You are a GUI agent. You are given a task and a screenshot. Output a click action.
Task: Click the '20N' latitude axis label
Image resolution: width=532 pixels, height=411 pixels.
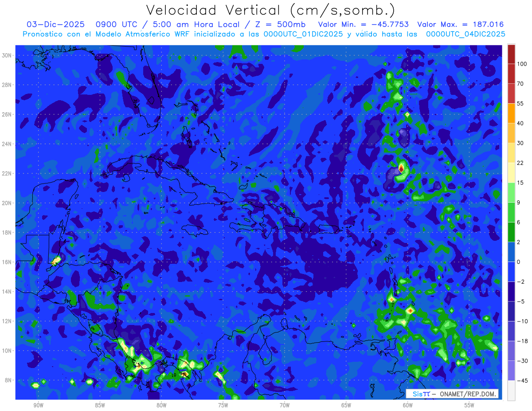[8, 203]
